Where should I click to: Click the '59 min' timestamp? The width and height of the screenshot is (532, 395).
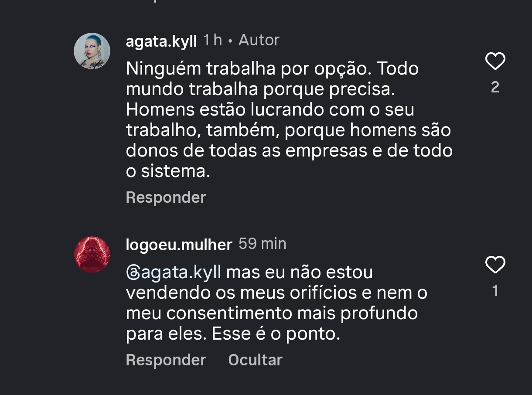tap(262, 244)
